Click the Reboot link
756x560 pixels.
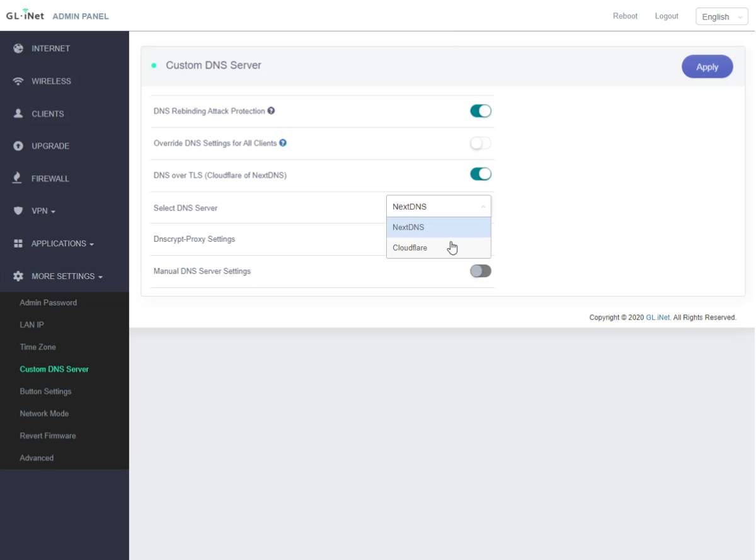pyautogui.click(x=625, y=16)
